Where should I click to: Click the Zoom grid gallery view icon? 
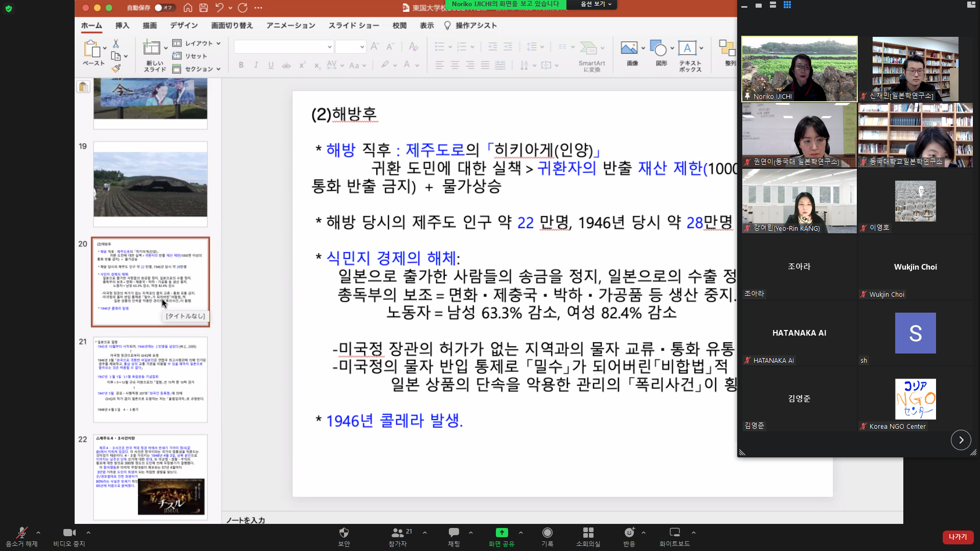click(787, 5)
